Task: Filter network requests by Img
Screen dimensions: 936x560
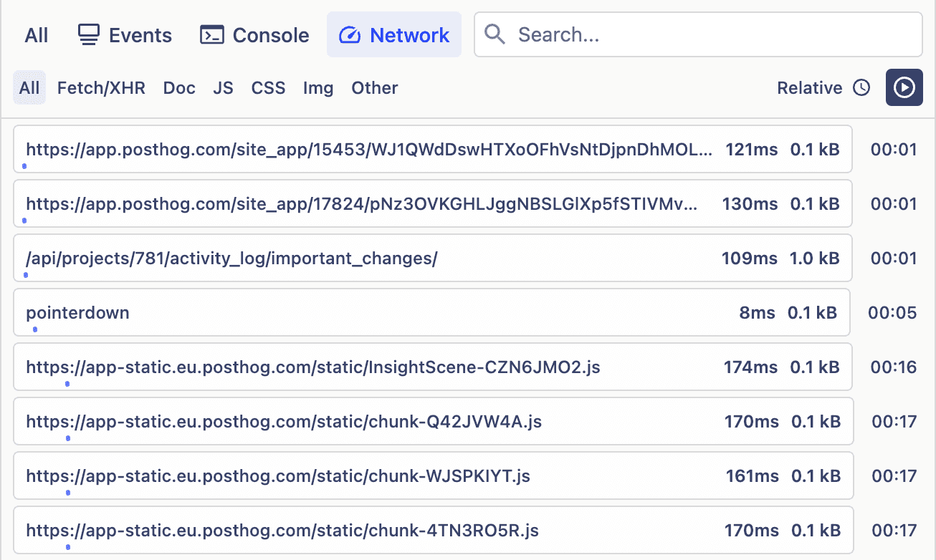Action: click(318, 88)
